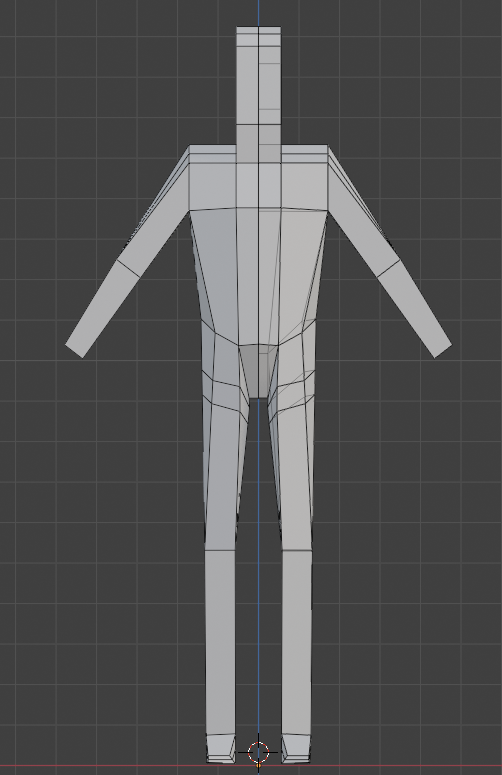Select the forearm on the viewer's right side
Image resolution: width=502 pixels, height=775 pixels.
tap(414, 308)
